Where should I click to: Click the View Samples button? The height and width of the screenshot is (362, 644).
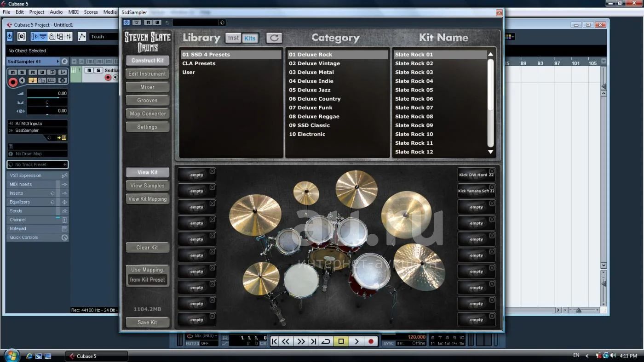point(147,186)
